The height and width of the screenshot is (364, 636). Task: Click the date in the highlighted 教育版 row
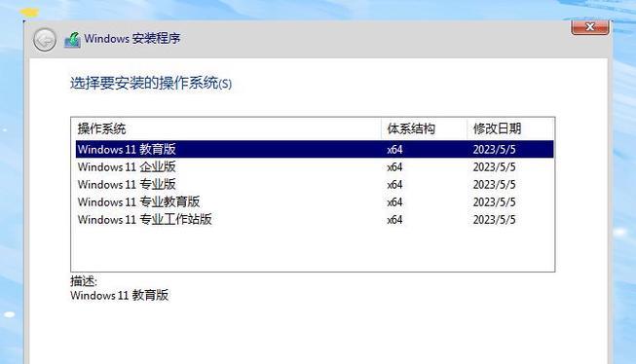(494, 150)
